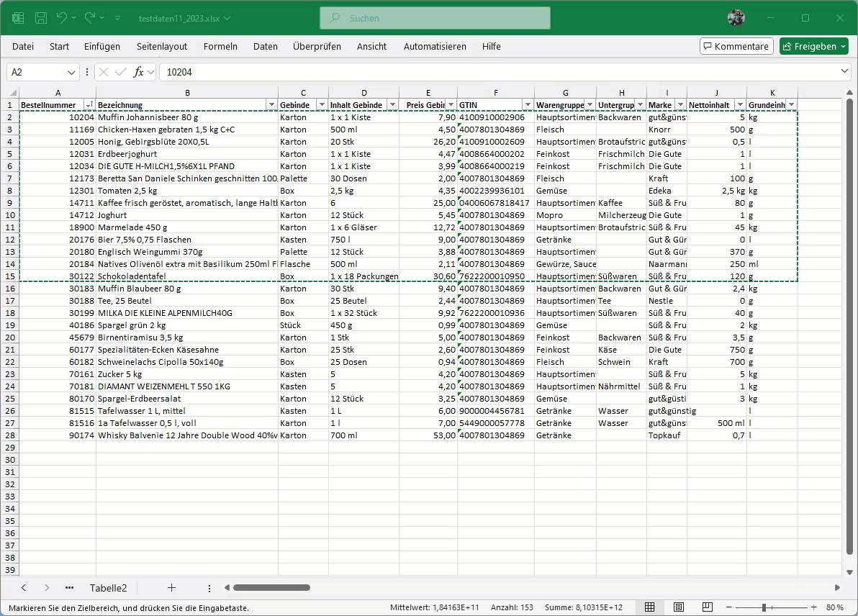The height and width of the screenshot is (616, 858).
Task: Click the Save icon in title bar
Action: 41,18
